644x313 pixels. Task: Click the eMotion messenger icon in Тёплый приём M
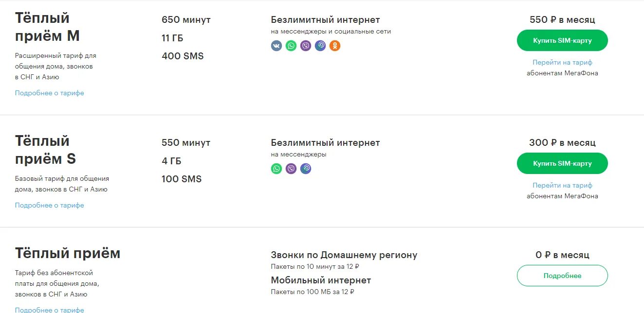click(320, 46)
